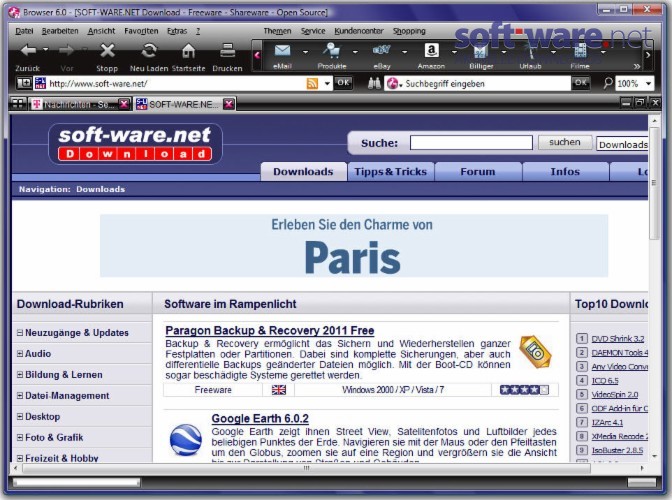Expand the Audio category
This screenshot has width=672, height=500.
tap(20, 353)
